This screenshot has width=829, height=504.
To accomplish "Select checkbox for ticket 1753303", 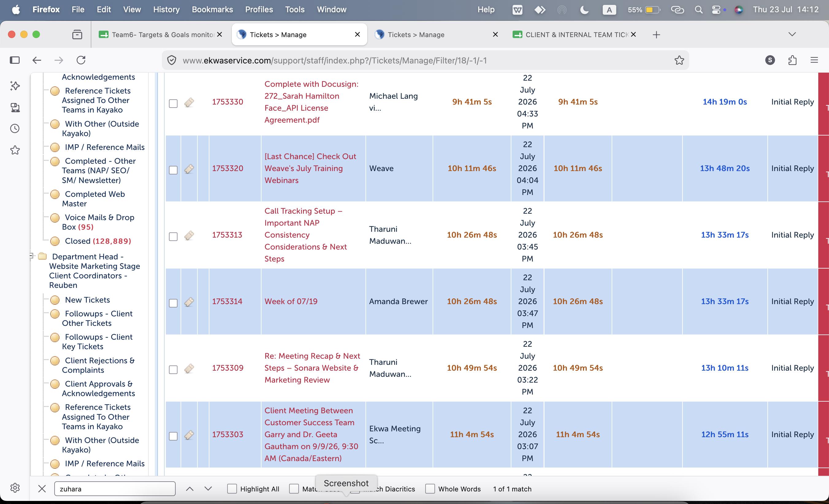I will click(x=173, y=436).
